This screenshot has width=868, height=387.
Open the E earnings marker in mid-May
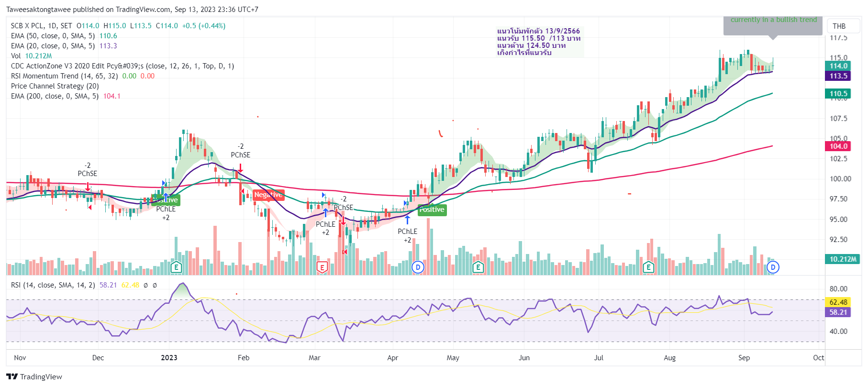478,267
